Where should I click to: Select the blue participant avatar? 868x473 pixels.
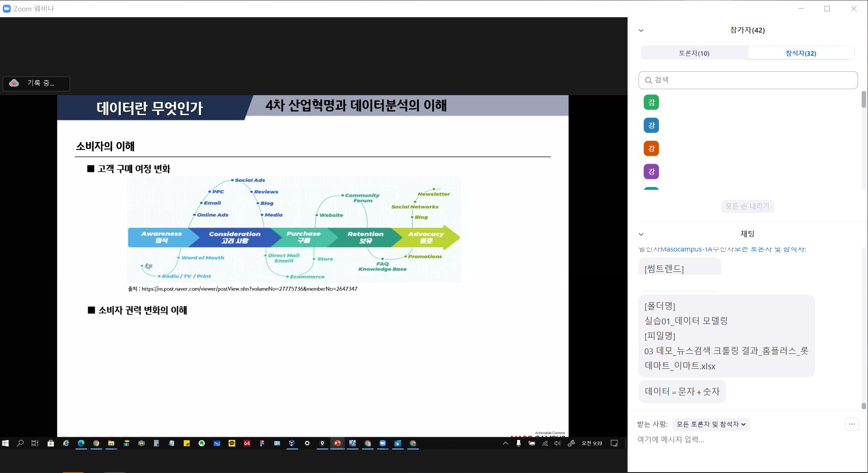[x=651, y=125]
